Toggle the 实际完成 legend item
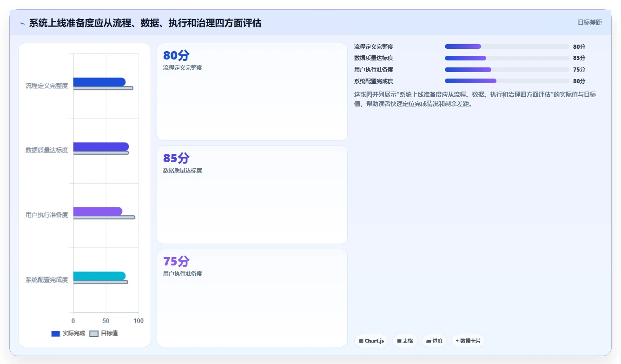Screen dimensions: 621x364 click(x=68, y=333)
